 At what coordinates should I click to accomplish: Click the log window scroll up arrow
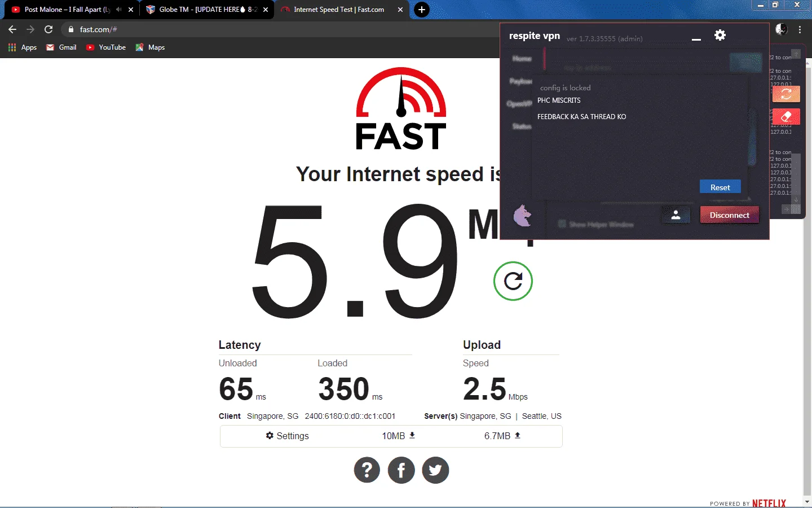tap(796, 54)
